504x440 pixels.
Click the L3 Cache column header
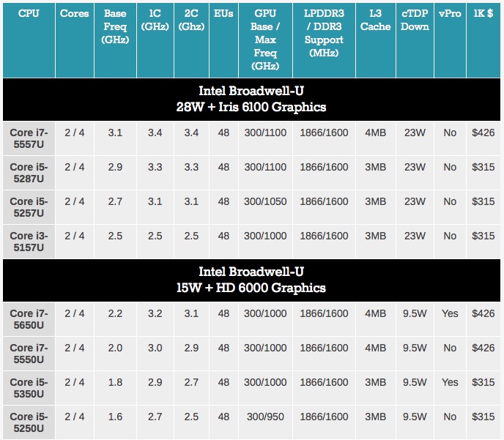coord(375,20)
